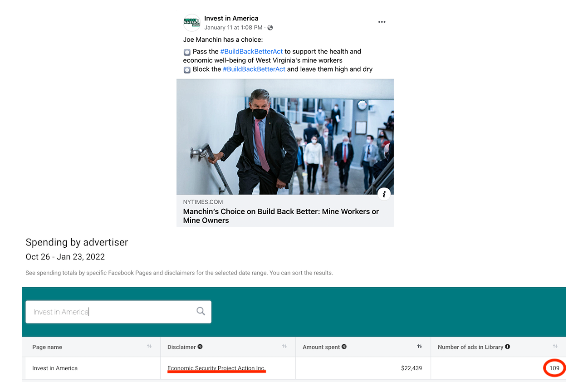Open the post's three-dot options menu
588x392 pixels.
coord(382,22)
